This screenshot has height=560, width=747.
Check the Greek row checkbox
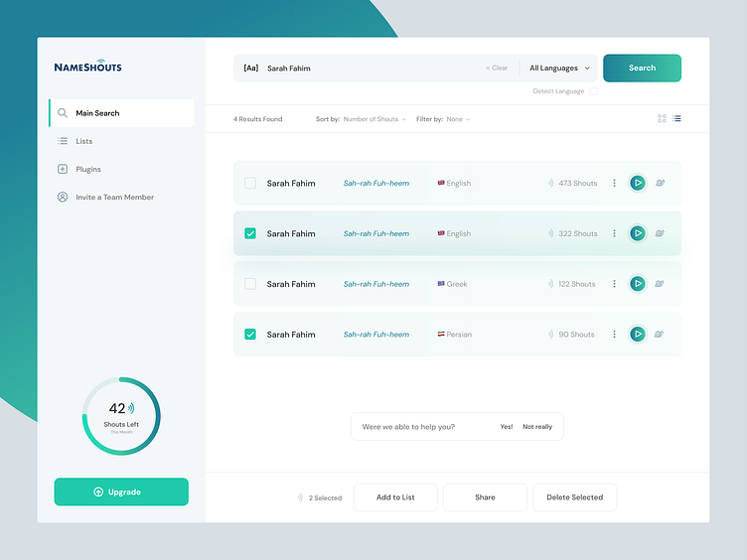pos(250,284)
